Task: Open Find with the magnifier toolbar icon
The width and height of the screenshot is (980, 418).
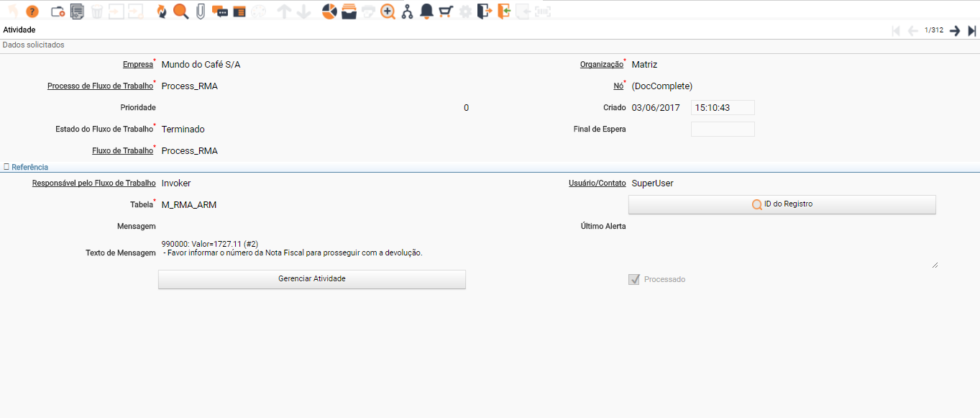Action: coord(181,12)
